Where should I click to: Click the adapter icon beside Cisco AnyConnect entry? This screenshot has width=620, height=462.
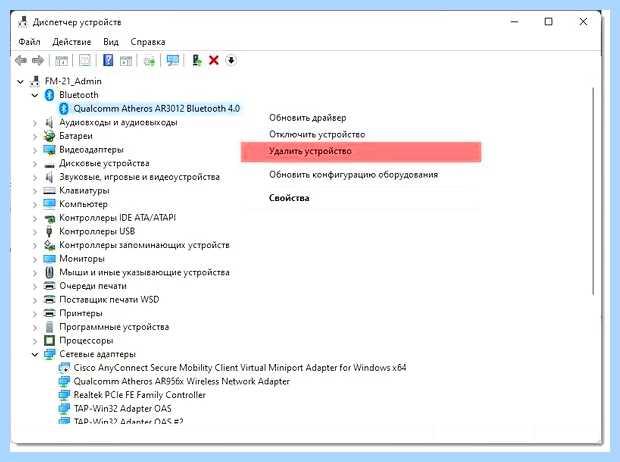[x=64, y=368]
